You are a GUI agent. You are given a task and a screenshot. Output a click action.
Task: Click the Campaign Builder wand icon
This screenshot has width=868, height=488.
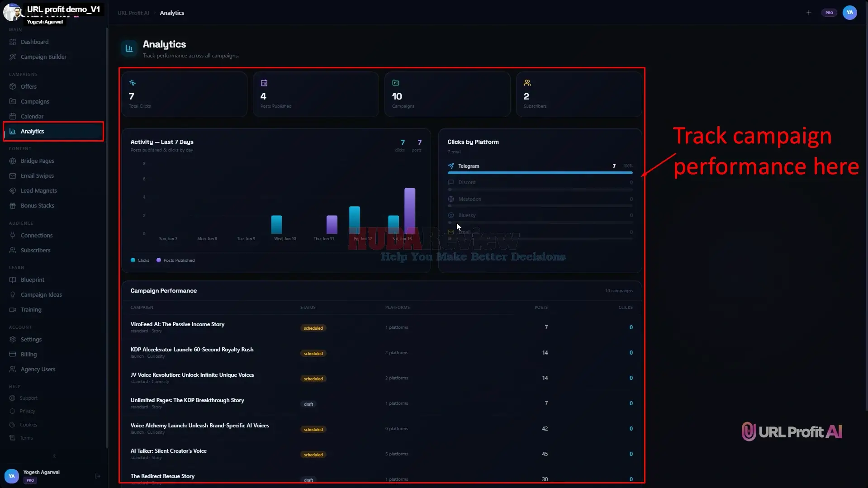point(13,57)
